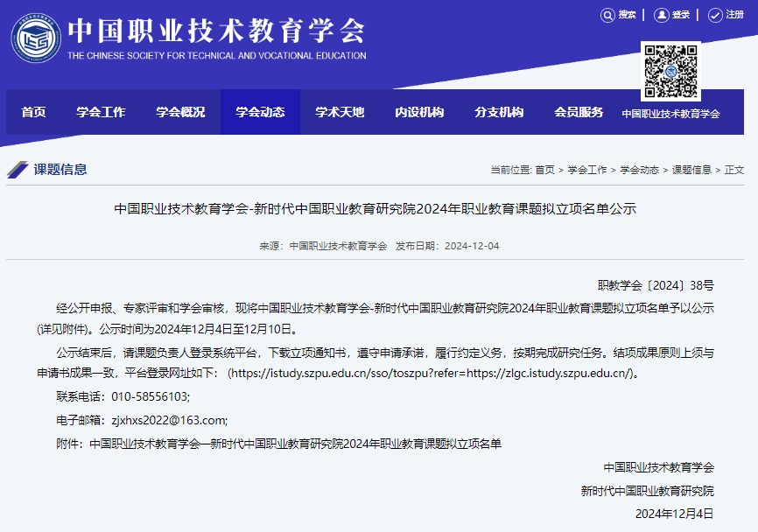Screen dimensions: 758x532
Task: Click 课题信息 breadcrumb link
Action: pyautogui.click(x=691, y=170)
